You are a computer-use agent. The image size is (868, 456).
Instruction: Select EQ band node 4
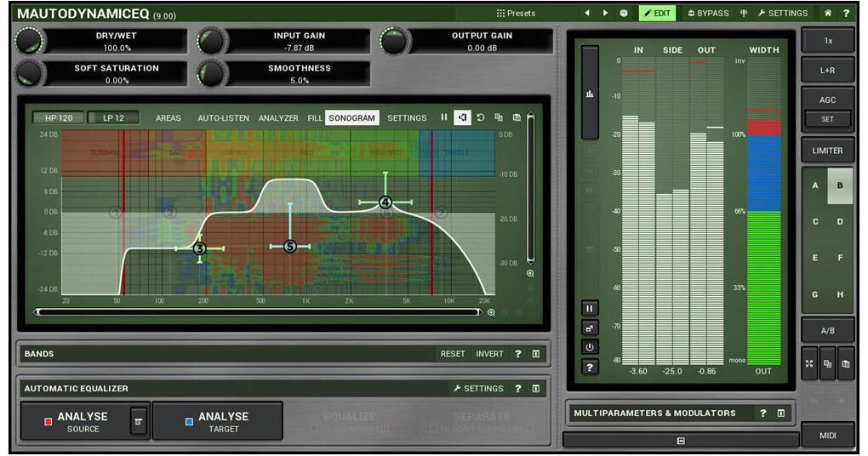pos(385,202)
